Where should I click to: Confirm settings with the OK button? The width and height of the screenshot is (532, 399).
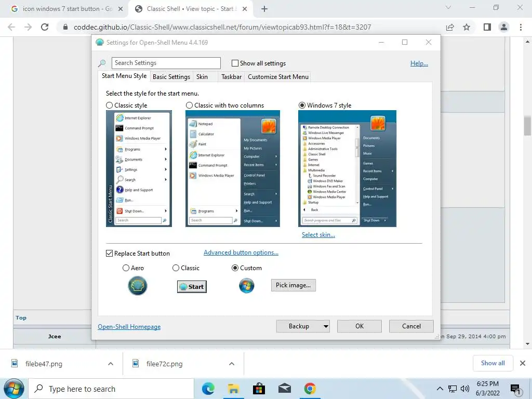pos(360,326)
